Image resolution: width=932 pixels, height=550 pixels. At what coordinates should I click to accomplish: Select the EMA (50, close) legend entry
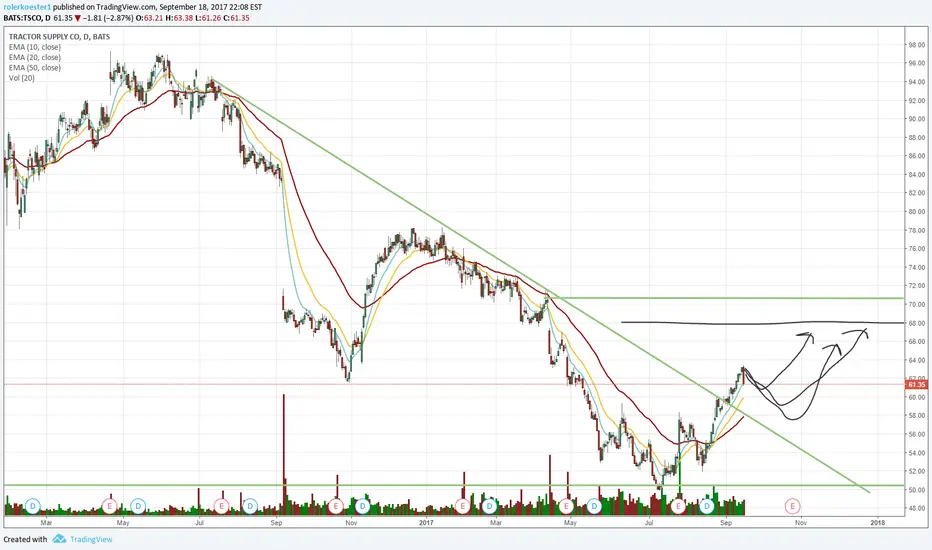[34, 68]
